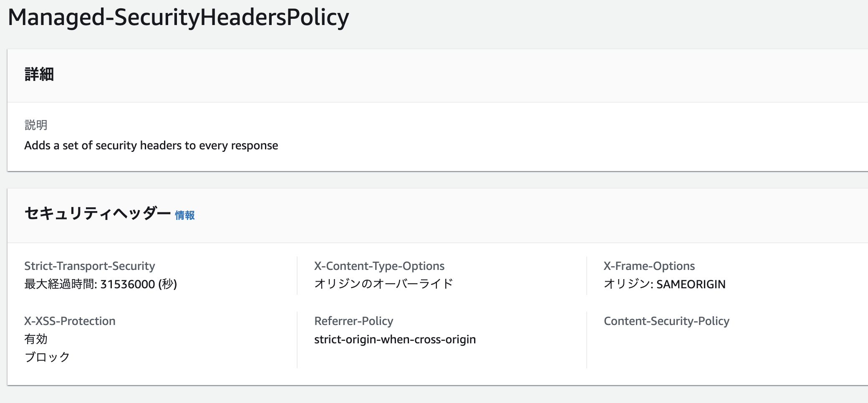Screen dimensions: 868x403
Task: Select the 有効 status under X-XSS-Protection
Action: 36,339
